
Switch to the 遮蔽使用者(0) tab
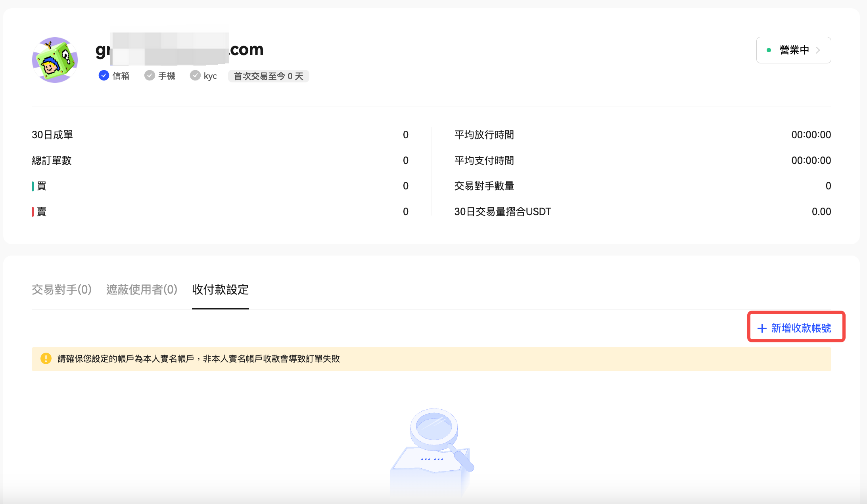tap(142, 290)
